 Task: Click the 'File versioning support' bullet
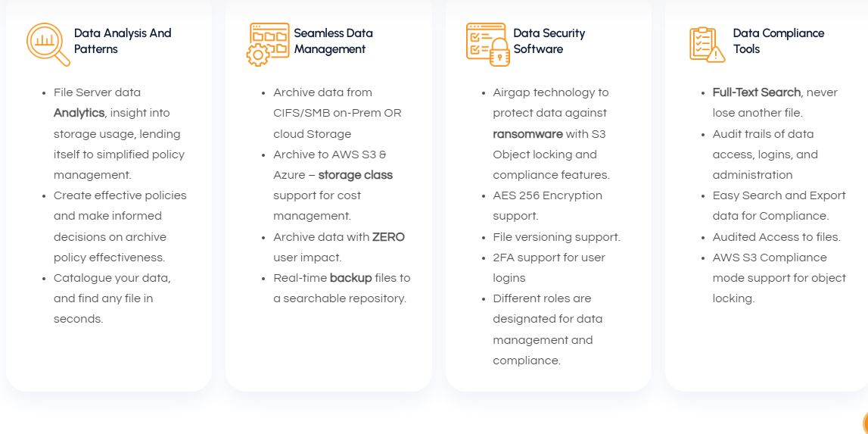556,237
